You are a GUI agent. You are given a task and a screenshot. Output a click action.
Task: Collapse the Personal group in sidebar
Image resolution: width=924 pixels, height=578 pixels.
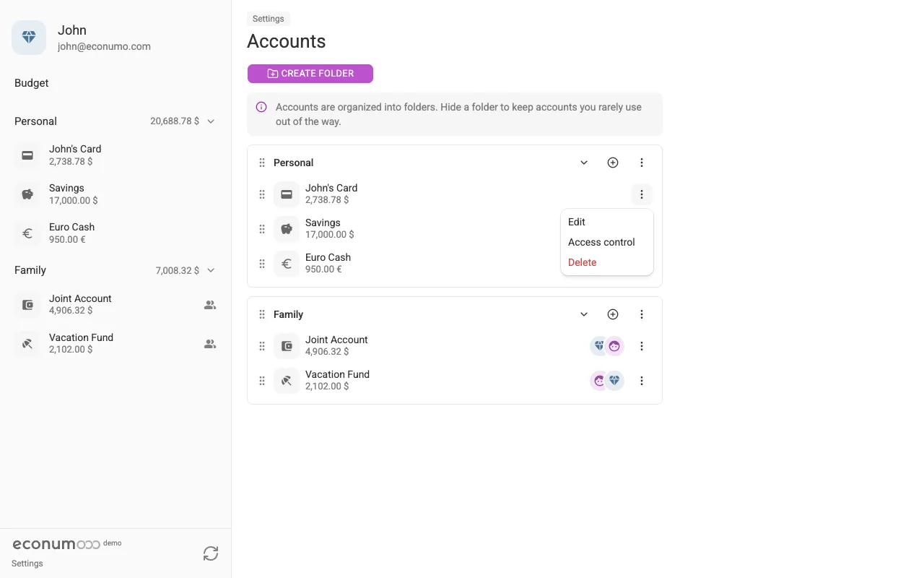click(x=211, y=121)
